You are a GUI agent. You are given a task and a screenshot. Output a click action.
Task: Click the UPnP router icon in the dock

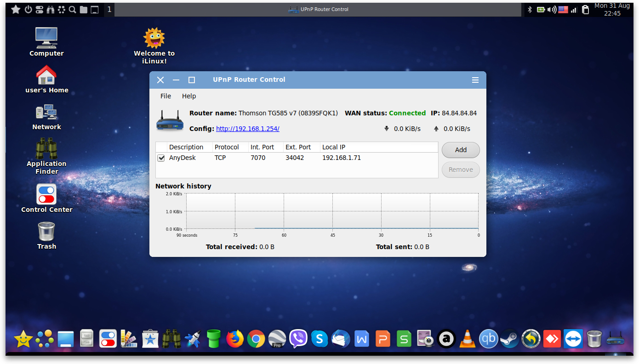click(x=616, y=339)
